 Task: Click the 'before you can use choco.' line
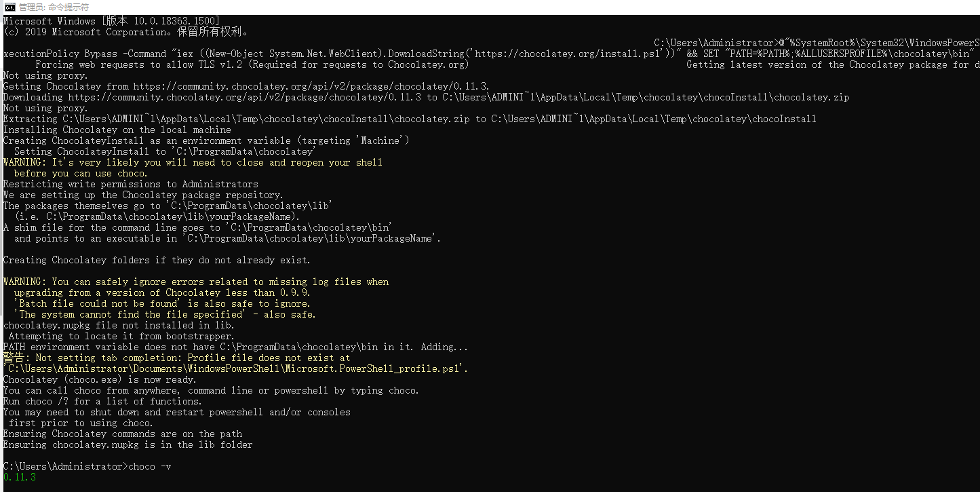click(81, 173)
